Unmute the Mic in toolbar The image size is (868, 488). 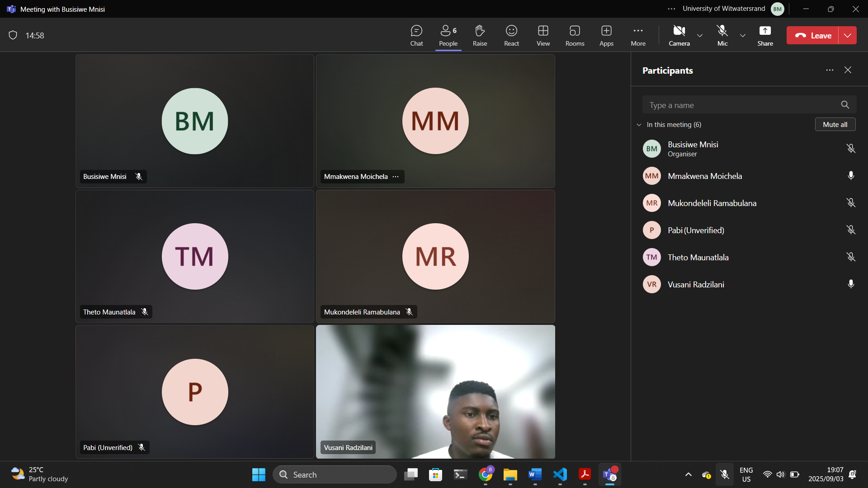pos(722,35)
